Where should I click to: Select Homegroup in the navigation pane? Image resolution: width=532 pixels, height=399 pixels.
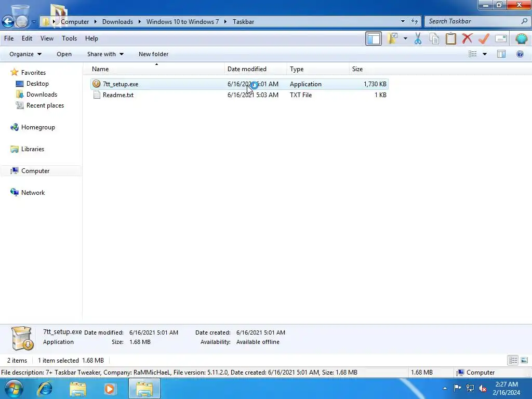coord(38,127)
